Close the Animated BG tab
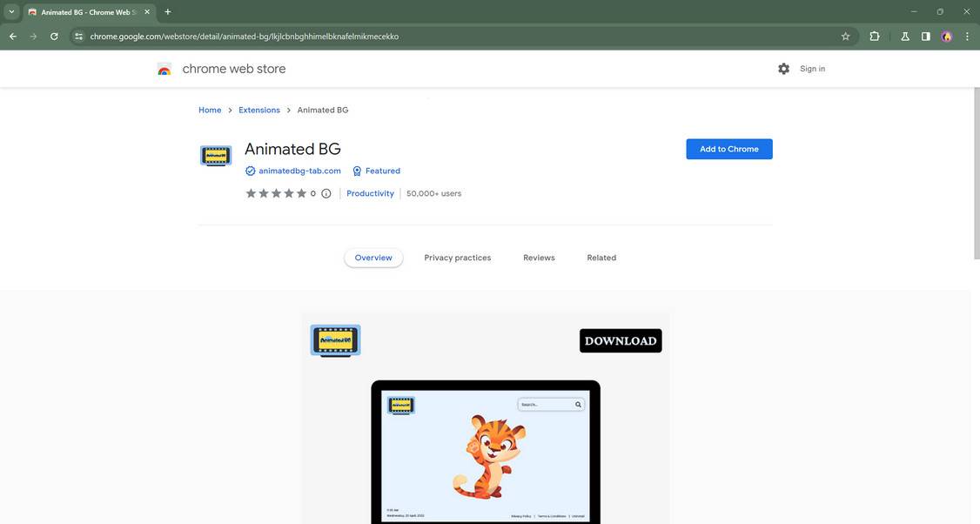980x524 pixels. pyautogui.click(x=147, y=12)
